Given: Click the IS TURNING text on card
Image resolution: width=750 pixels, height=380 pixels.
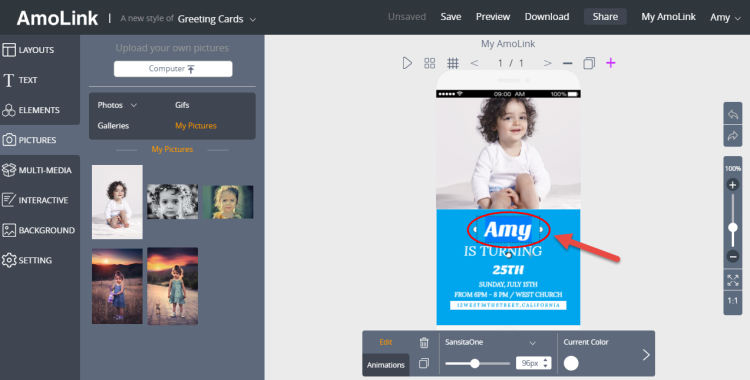Looking at the screenshot, I should [503, 251].
